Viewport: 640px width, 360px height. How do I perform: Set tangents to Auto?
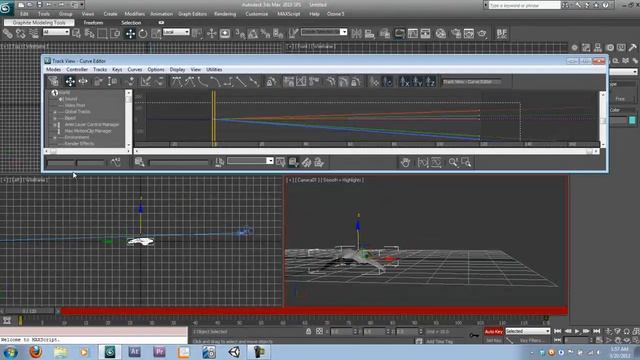176,82
